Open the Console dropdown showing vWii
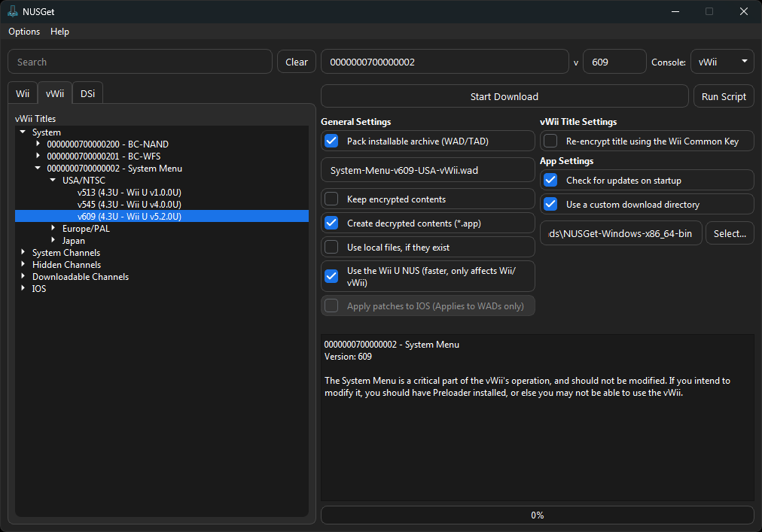 tap(722, 62)
